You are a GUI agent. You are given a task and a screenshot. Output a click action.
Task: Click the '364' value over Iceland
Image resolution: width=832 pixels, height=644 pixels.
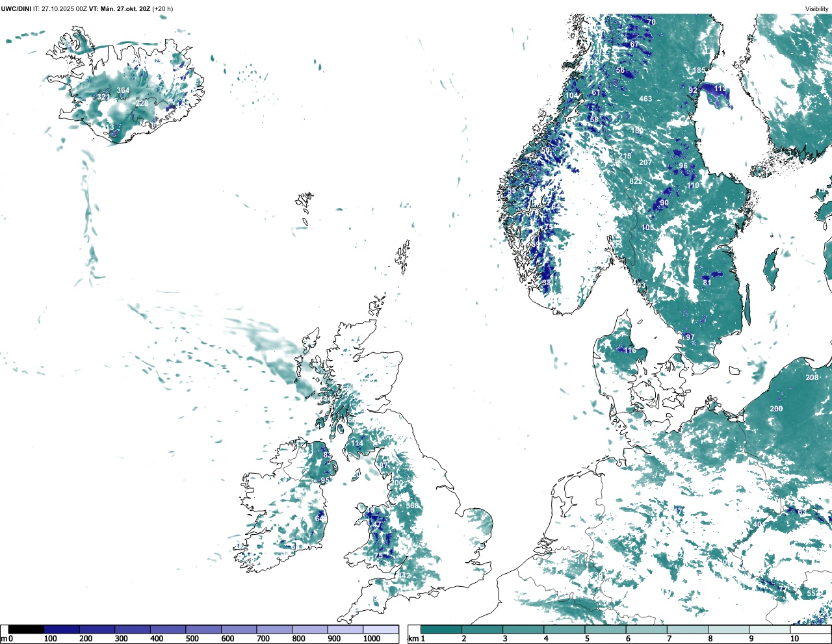click(x=123, y=91)
